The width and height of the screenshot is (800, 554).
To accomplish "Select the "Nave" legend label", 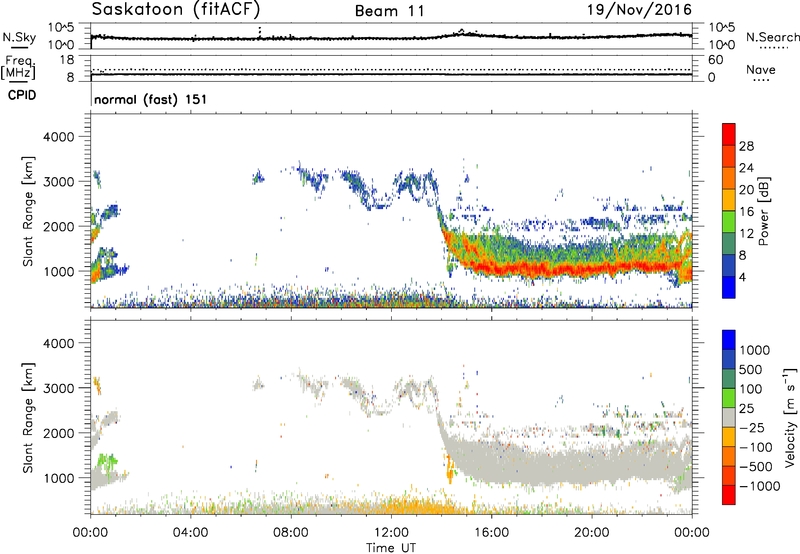I will 761,70.
